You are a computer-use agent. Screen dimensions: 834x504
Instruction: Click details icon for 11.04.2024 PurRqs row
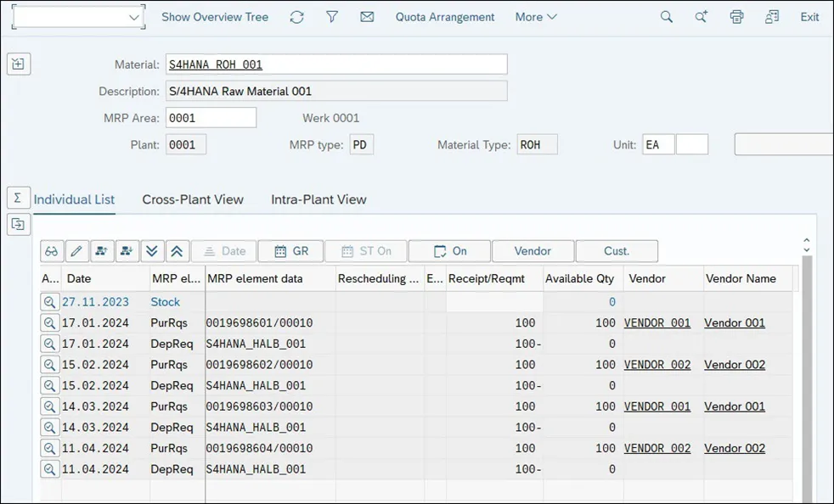pyautogui.click(x=50, y=448)
